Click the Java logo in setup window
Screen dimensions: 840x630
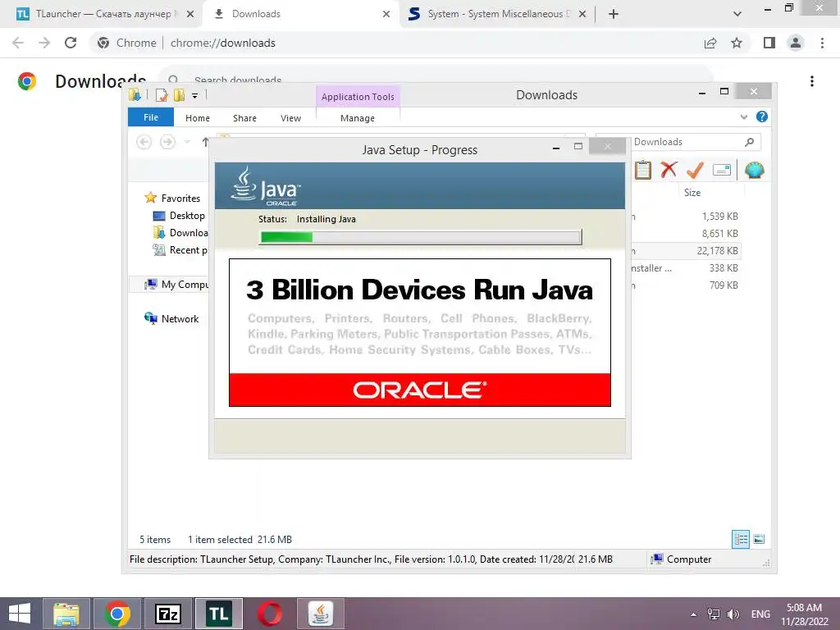pos(266,186)
